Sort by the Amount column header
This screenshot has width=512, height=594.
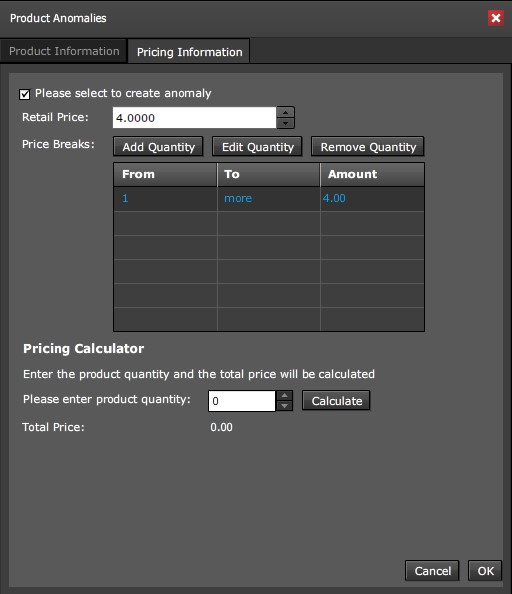pyautogui.click(x=372, y=174)
